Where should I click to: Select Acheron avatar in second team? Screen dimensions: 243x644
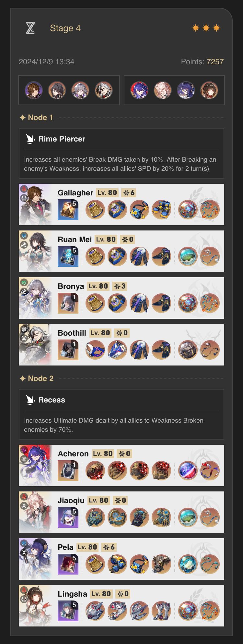pos(139,90)
